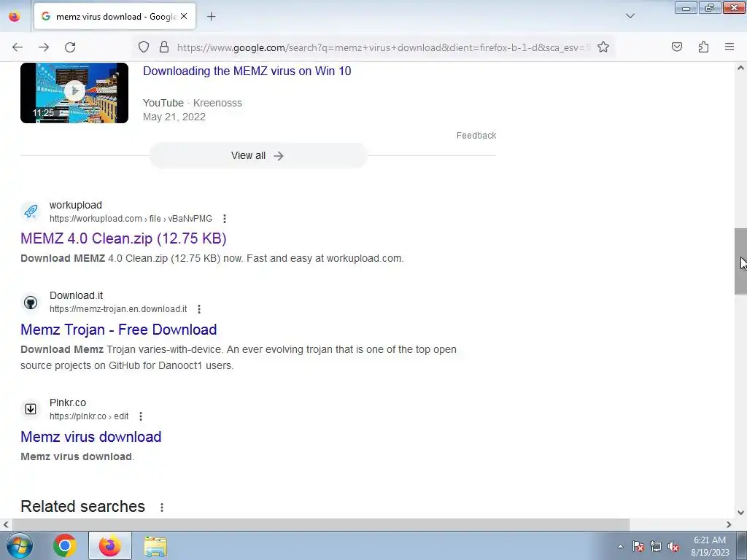Open the more options dots for the workupload result
This screenshot has height=560, width=747.
coord(225,219)
